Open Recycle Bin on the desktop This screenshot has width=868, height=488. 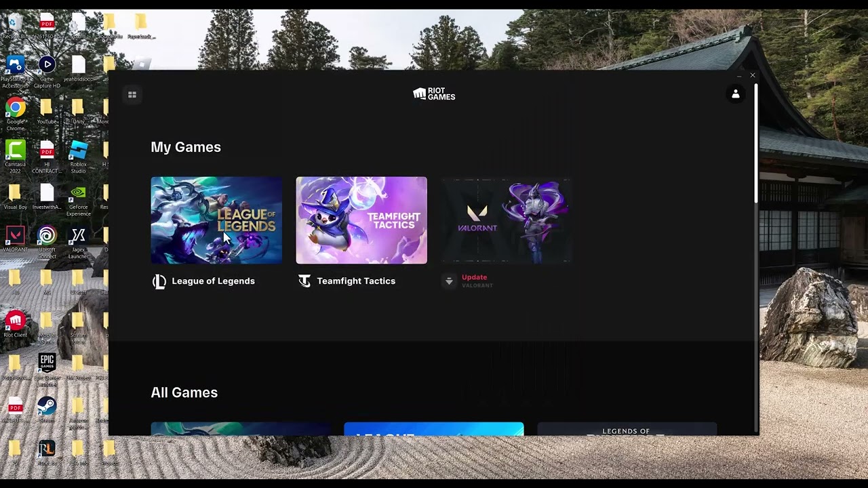point(15,27)
